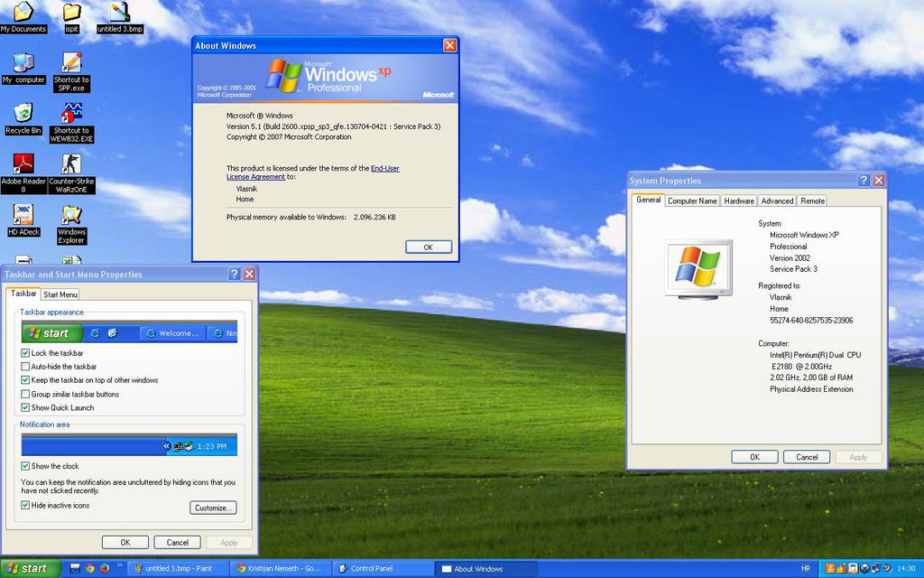This screenshot has height=578, width=924.
Task: Enable Group similar taskbar buttons
Action: [25, 394]
